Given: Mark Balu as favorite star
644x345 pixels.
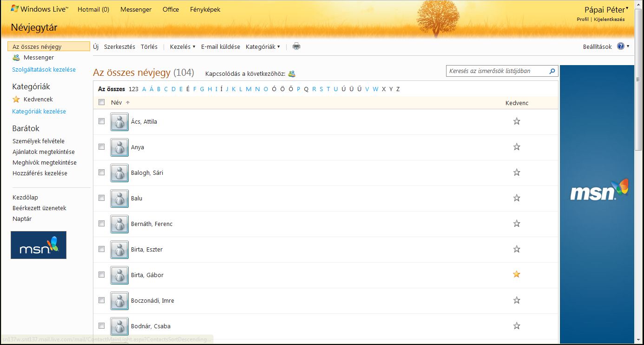Looking at the screenshot, I should click(x=517, y=198).
